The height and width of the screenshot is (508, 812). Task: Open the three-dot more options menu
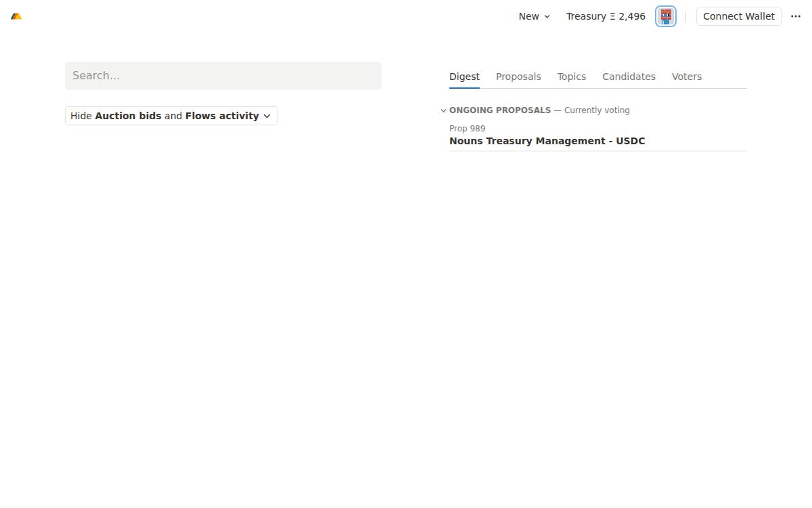click(x=796, y=16)
